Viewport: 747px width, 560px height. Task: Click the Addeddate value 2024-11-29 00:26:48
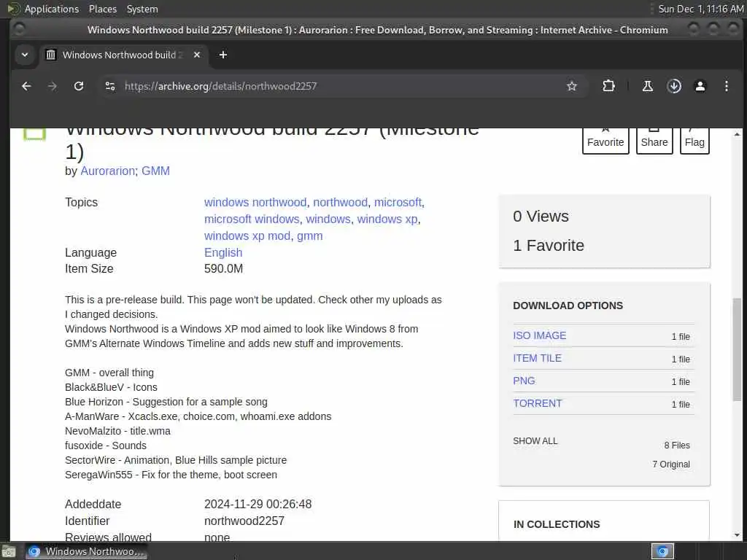258,505
